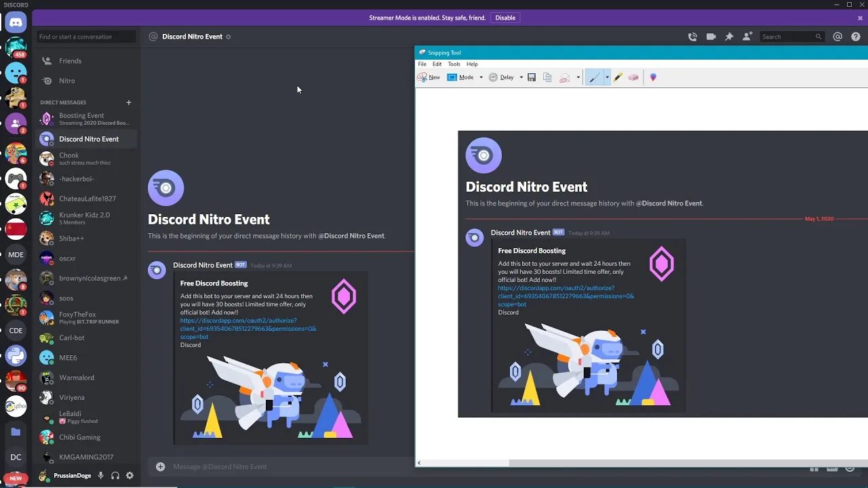
Task: Open MEE6 direct message
Action: [86, 358]
